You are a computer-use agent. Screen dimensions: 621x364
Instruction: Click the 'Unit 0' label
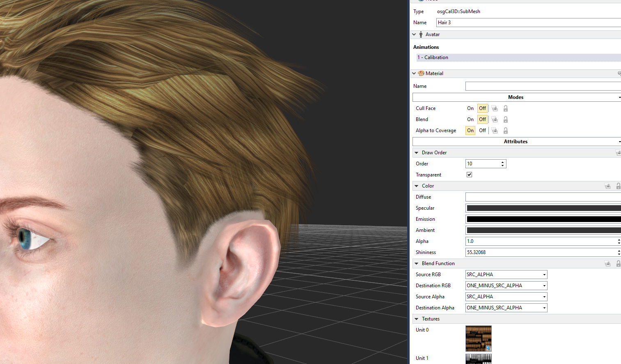pos(422,330)
